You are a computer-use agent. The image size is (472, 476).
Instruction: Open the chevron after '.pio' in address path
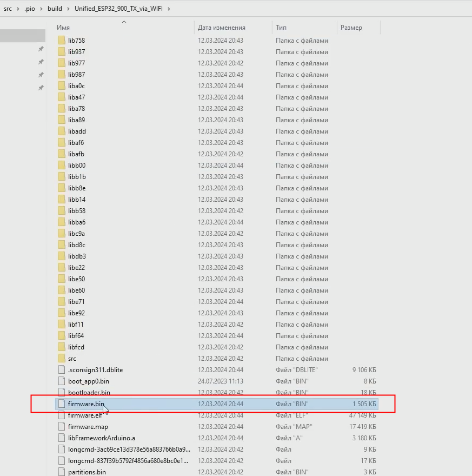click(x=42, y=9)
